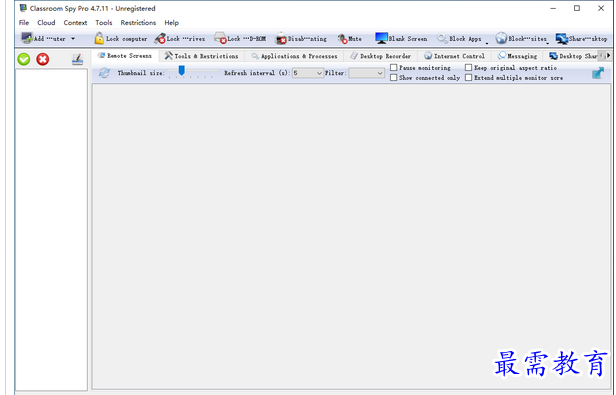Click the Lock computer label text
The width and height of the screenshot is (616, 395).
click(126, 39)
